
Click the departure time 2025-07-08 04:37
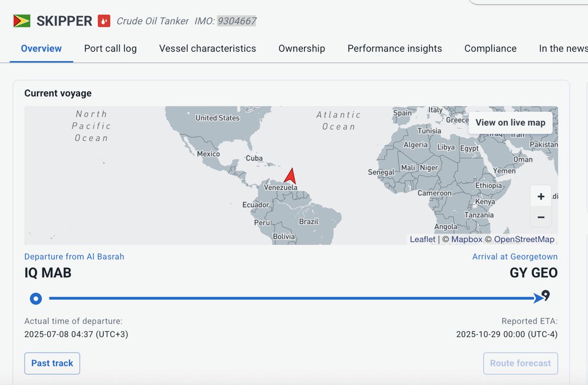76,335
